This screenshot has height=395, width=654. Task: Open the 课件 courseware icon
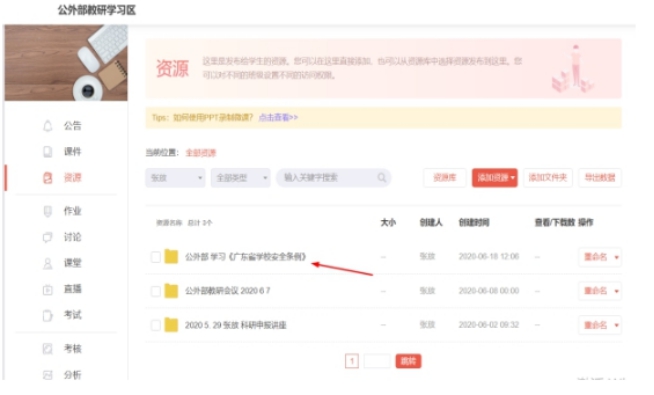coord(48,151)
